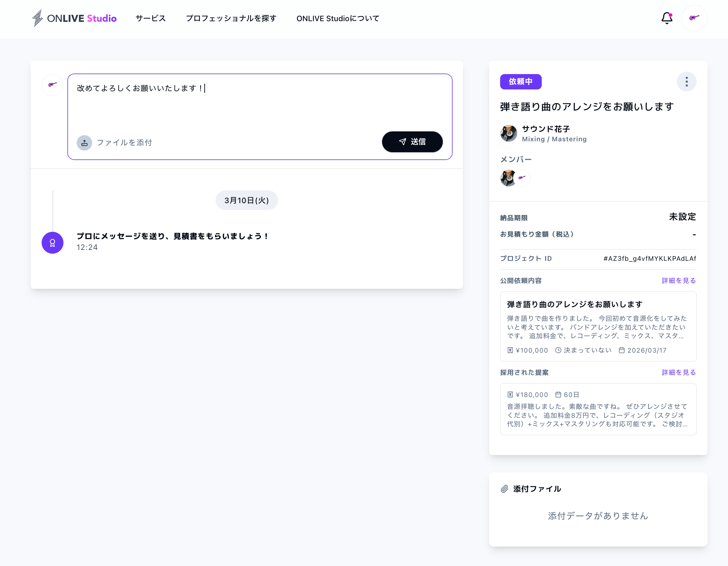This screenshot has width=728, height=566.
Task: Click サウンド花子's profile photo
Action: point(509,133)
